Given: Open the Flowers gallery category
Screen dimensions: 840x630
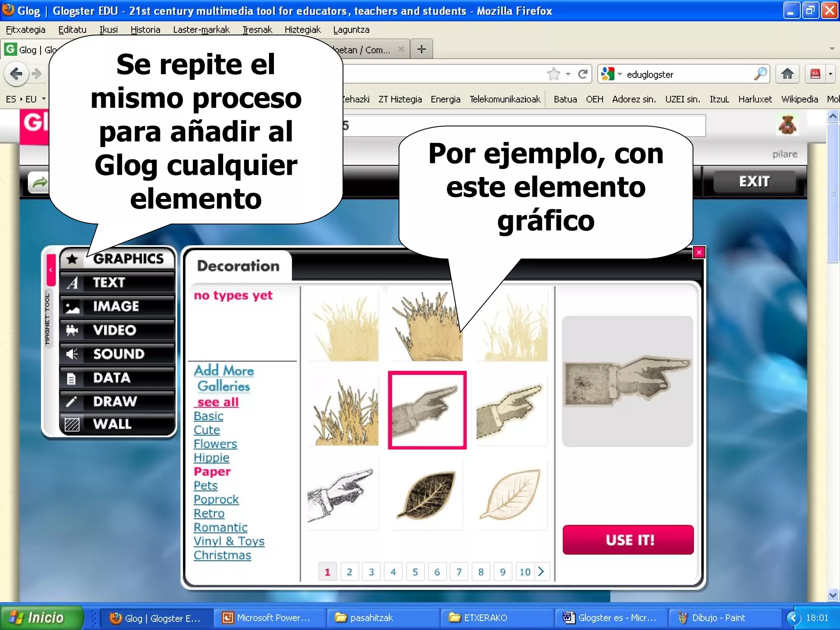Looking at the screenshot, I should pos(215,444).
